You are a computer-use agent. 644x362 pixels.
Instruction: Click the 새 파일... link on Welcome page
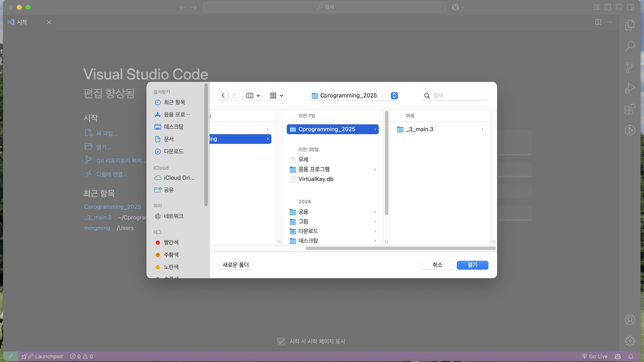pyautogui.click(x=107, y=133)
